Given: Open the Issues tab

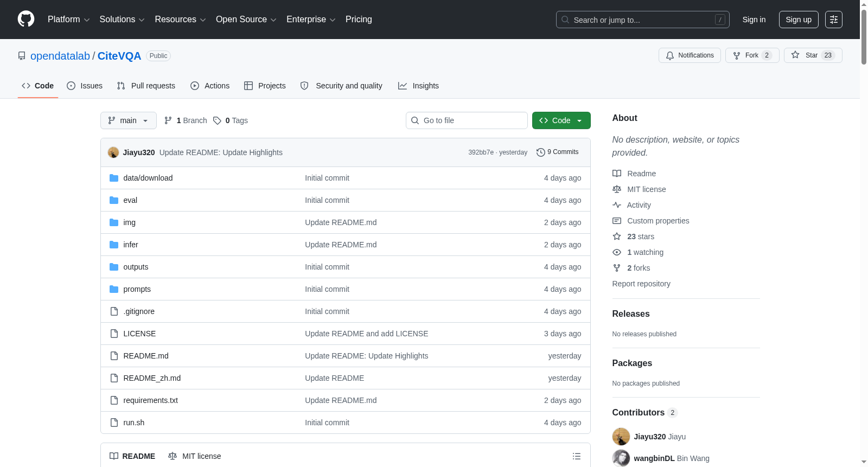Looking at the screenshot, I should click(x=85, y=86).
